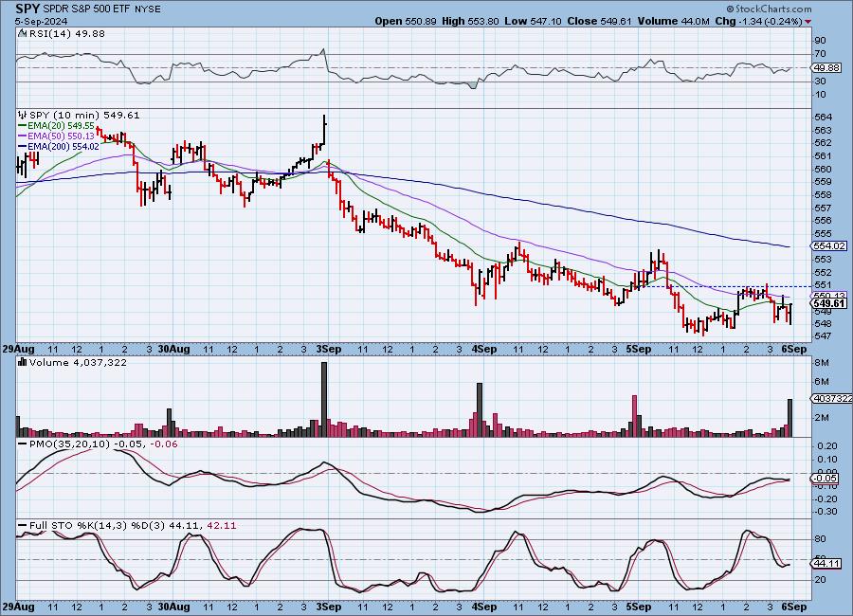Screen dimensions: 853x616
Task: Click the Chg -1.34 (-0.24%) value
Action: tap(758, 21)
